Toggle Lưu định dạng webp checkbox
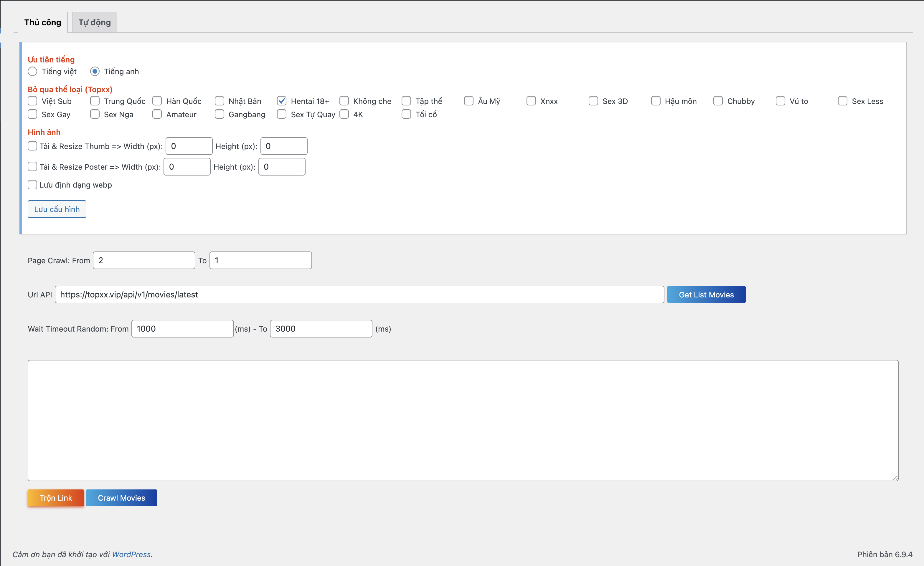This screenshot has width=924, height=566. pos(33,184)
